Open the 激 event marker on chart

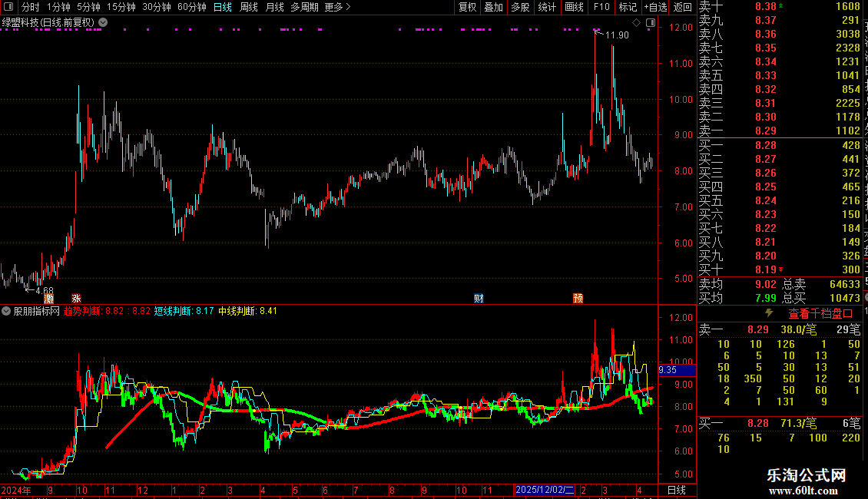[x=48, y=299]
